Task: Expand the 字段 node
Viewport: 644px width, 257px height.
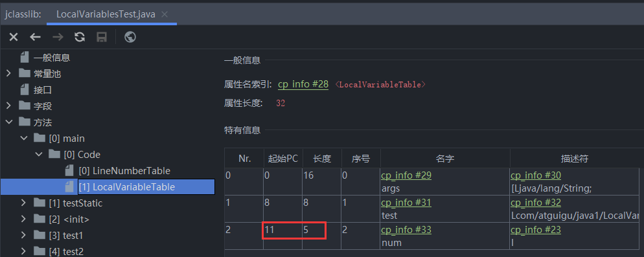Action: [x=8, y=106]
